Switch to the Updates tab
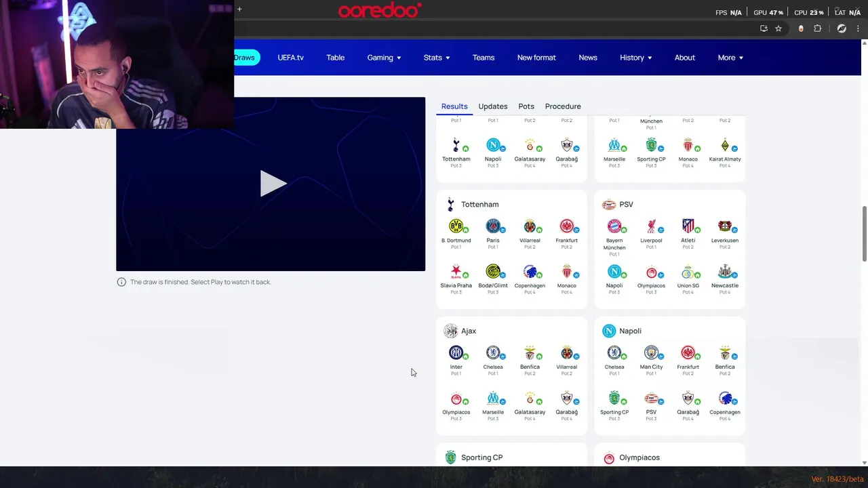This screenshot has height=488, width=868. (x=493, y=106)
